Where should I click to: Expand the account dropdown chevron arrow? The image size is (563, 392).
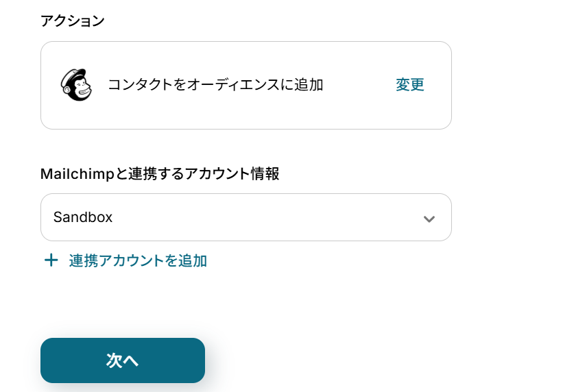pos(429,219)
